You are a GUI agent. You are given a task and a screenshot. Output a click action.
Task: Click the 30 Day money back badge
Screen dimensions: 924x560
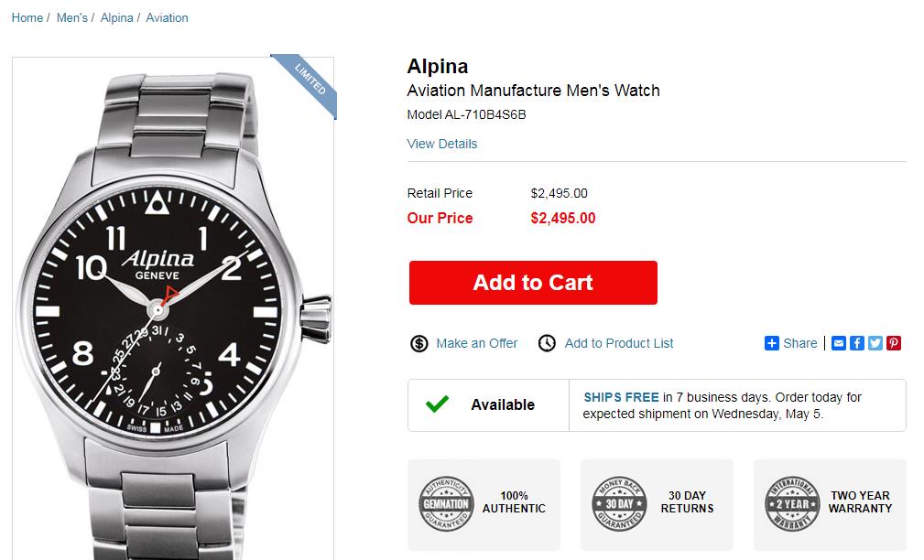click(x=619, y=503)
